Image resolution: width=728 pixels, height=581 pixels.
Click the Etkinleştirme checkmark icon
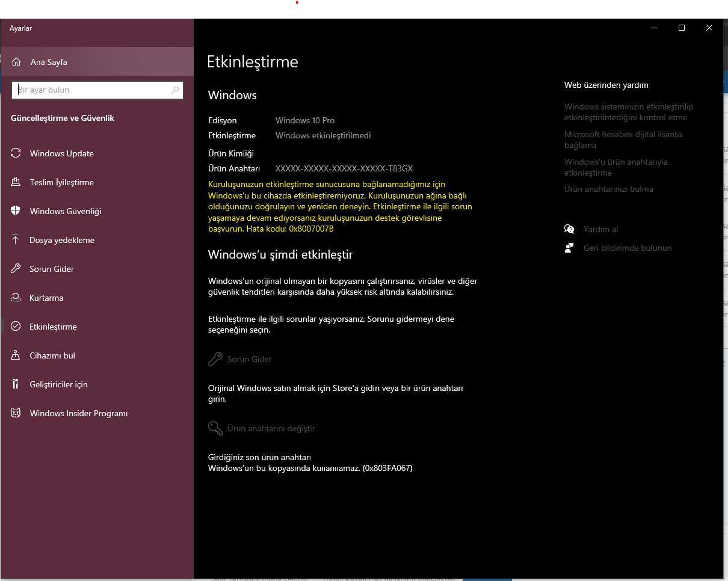click(x=16, y=327)
